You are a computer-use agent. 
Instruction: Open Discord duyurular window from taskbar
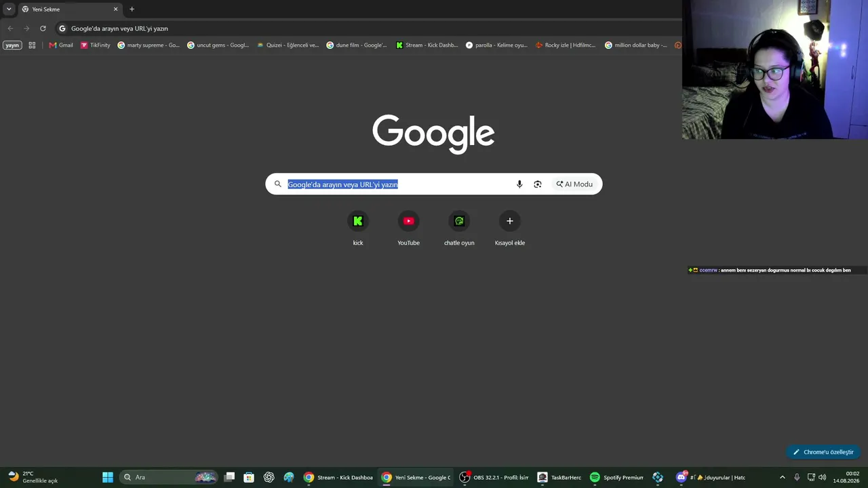pos(711,477)
